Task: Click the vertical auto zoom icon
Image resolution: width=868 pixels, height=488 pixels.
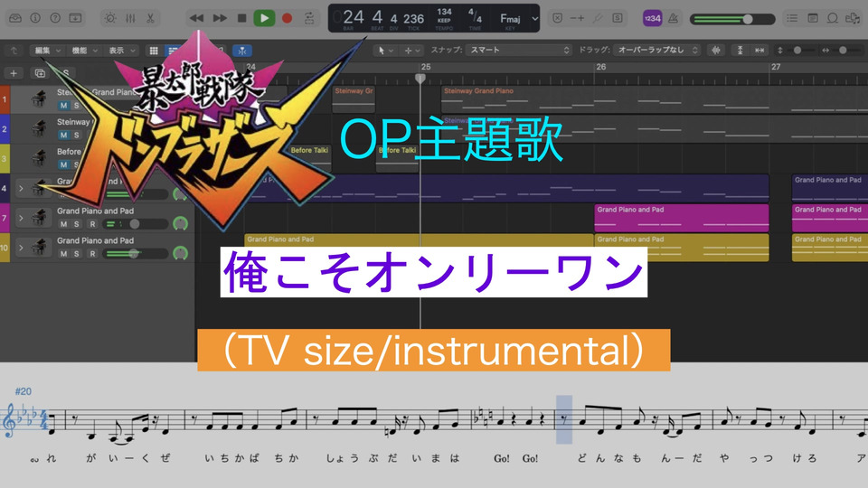Action: 741,51
